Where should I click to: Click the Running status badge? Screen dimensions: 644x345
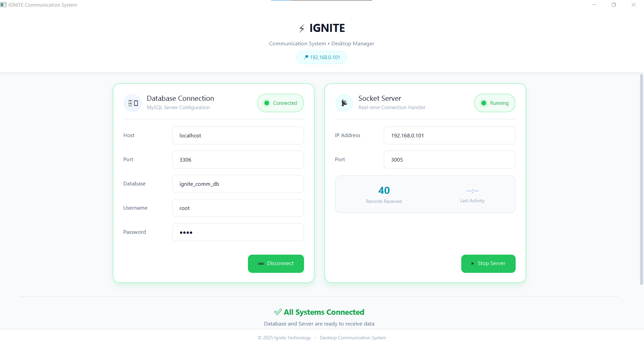pyautogui.click(x=495, y=103)
